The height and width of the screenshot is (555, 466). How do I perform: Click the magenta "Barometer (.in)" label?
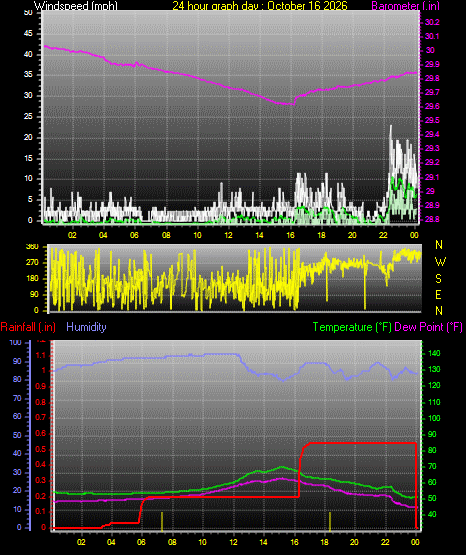[405, 6]
